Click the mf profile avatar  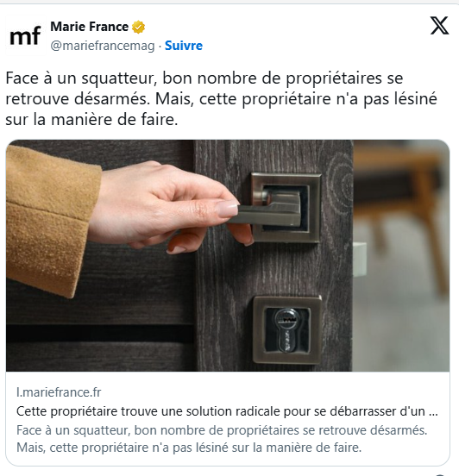[x=26, y=35]
